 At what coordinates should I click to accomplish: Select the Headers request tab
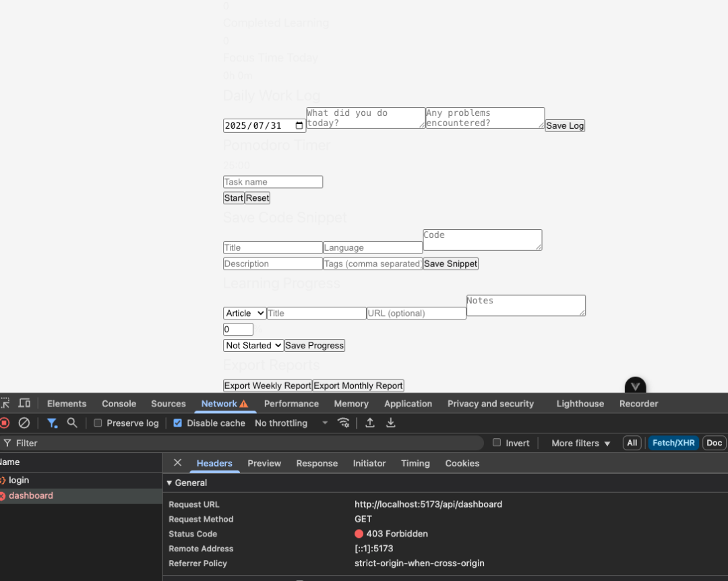click(214, 463)
